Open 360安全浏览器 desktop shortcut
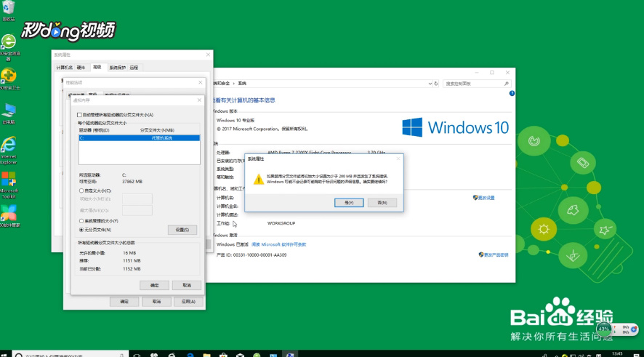Image resolution: width=644 pixels, height=357 pixels. tap(9, 47)
